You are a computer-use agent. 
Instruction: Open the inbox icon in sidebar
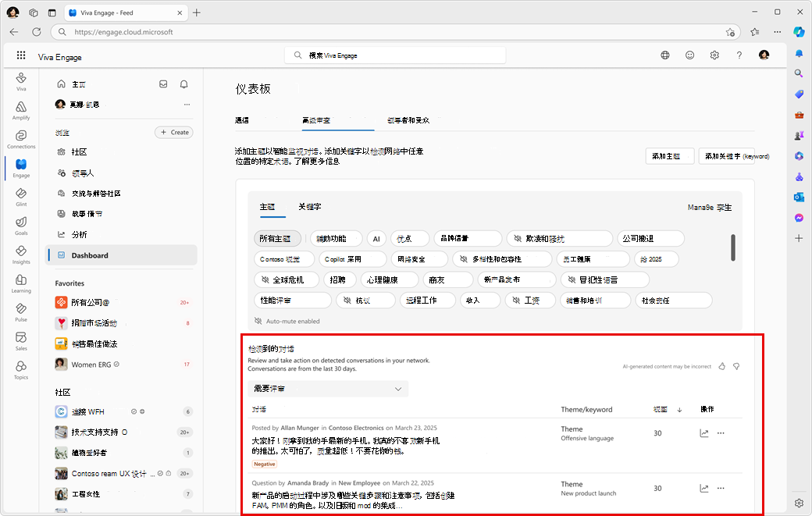pyautogui.click(x=163, y=84)
